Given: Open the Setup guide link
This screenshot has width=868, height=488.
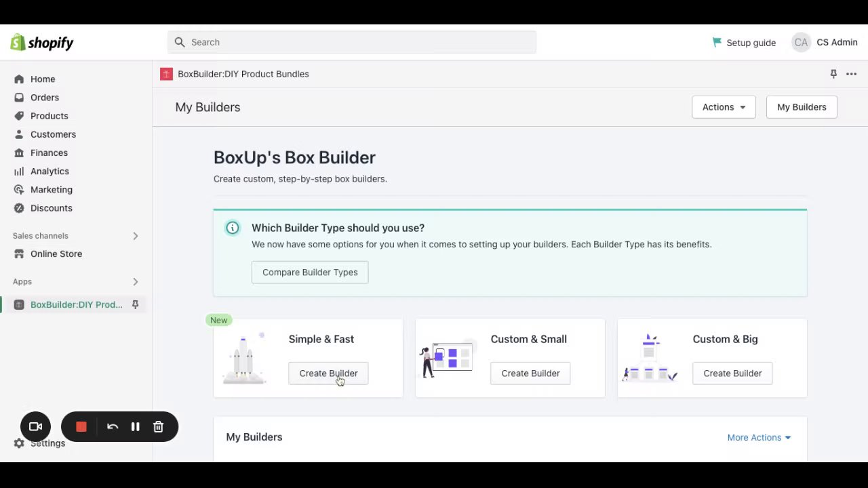Looking at the screenshot, I should pos(751,43).
